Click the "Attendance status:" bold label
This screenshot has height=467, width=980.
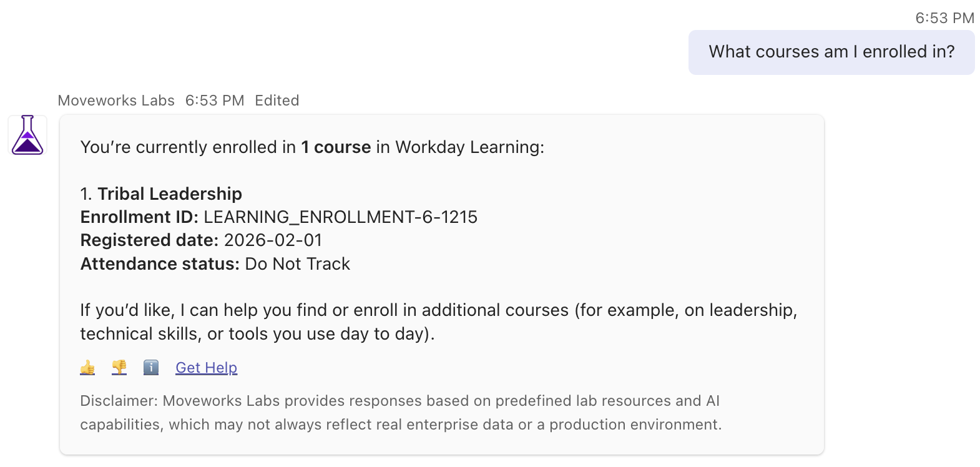[160, 264]
